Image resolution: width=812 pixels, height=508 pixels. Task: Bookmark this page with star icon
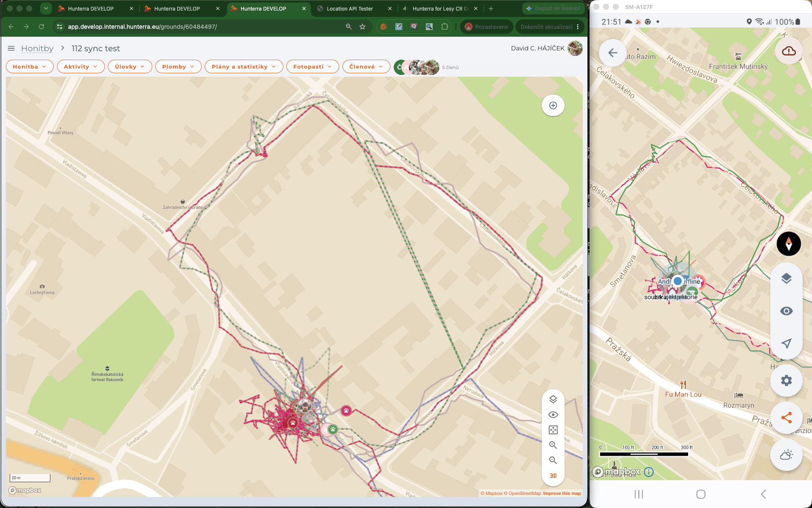click(362, 27)
